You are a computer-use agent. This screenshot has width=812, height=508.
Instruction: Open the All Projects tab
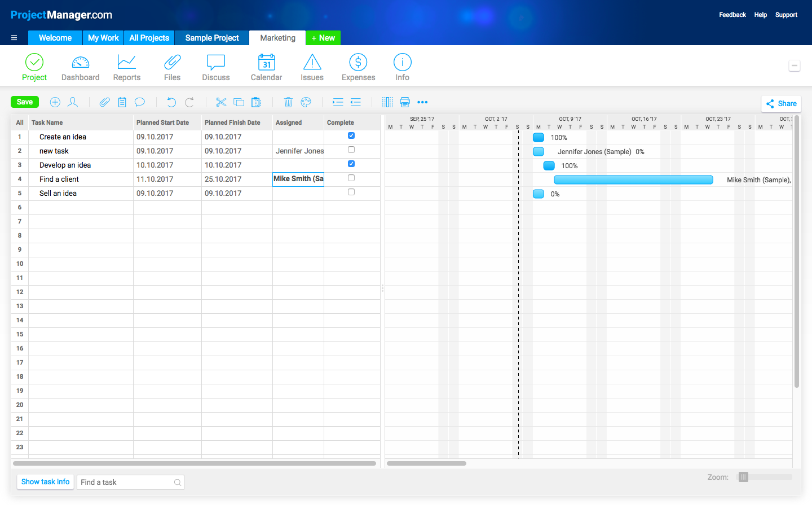pos(149,38)
